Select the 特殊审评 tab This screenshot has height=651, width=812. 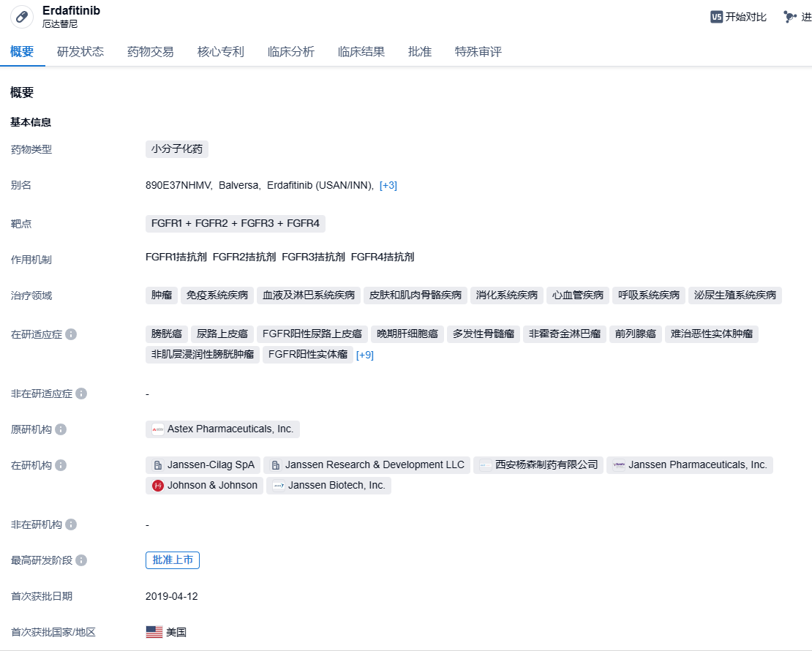coord(478,52)
